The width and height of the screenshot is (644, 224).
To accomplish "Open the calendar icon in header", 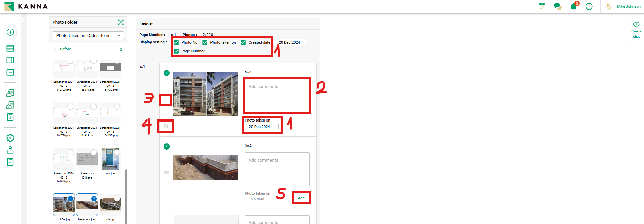I will click(x=542, y=7).
